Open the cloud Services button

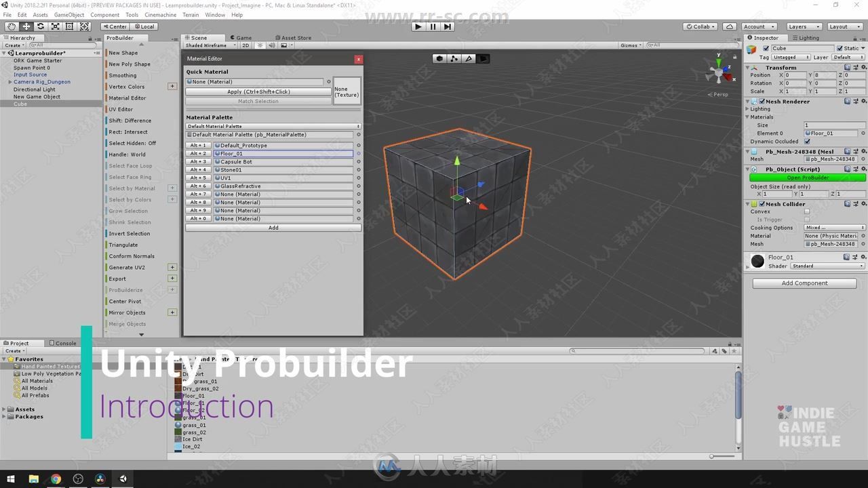coord(730,26)
